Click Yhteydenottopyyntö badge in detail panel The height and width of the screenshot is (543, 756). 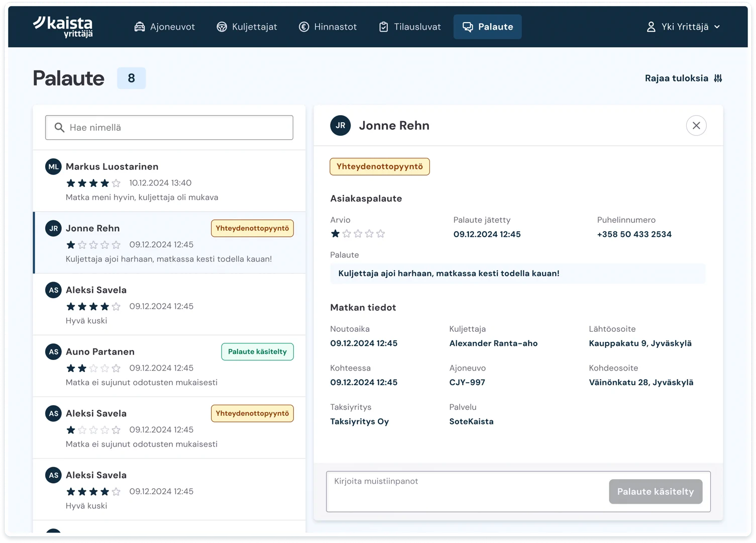(x=380, y=166)
